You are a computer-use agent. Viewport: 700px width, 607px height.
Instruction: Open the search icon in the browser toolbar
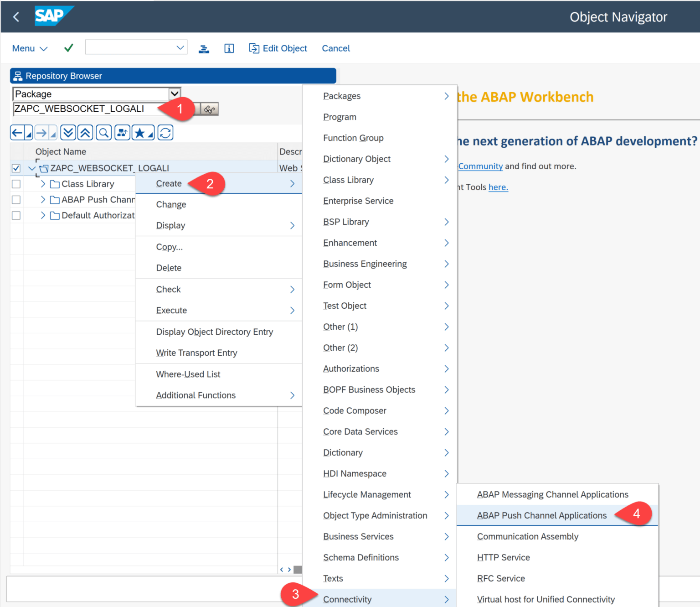(x=103, y=132)
